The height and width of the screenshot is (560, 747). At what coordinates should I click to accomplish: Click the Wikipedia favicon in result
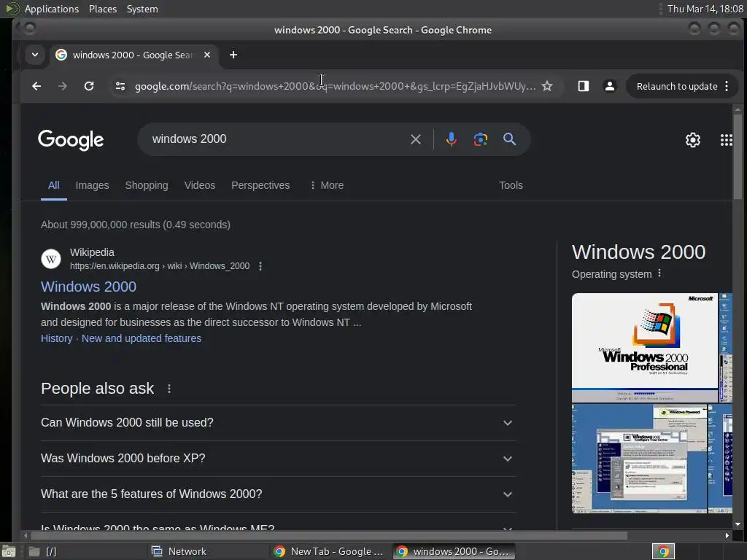pyautogui.click(x=51, y=259)
